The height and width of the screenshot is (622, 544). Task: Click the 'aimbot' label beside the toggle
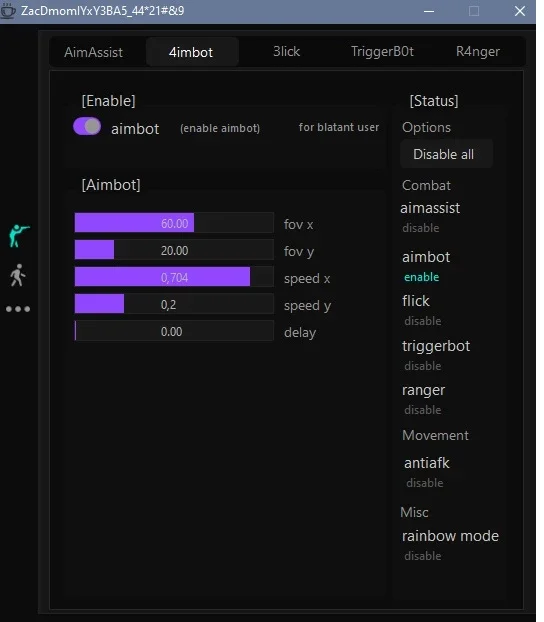pos(135,129)
